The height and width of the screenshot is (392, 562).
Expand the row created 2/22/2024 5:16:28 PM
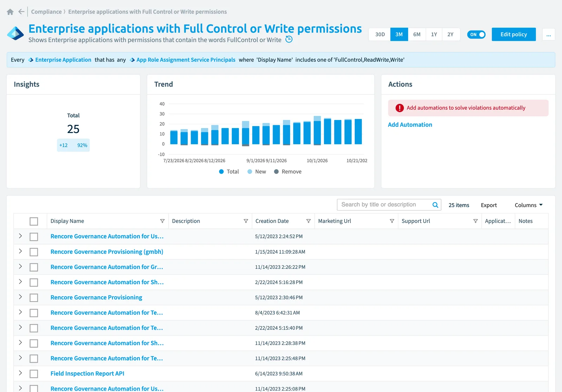pyautogui.click(x=20, y=282)
